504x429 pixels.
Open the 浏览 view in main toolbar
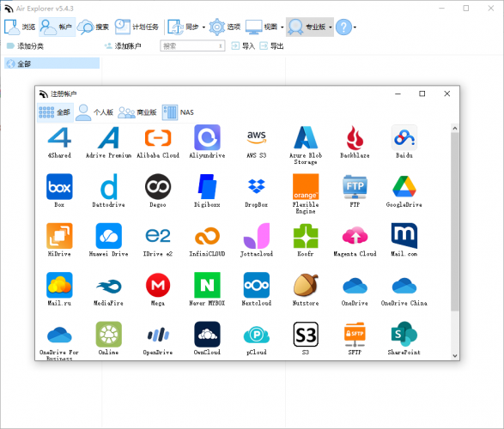click(20, 27)
